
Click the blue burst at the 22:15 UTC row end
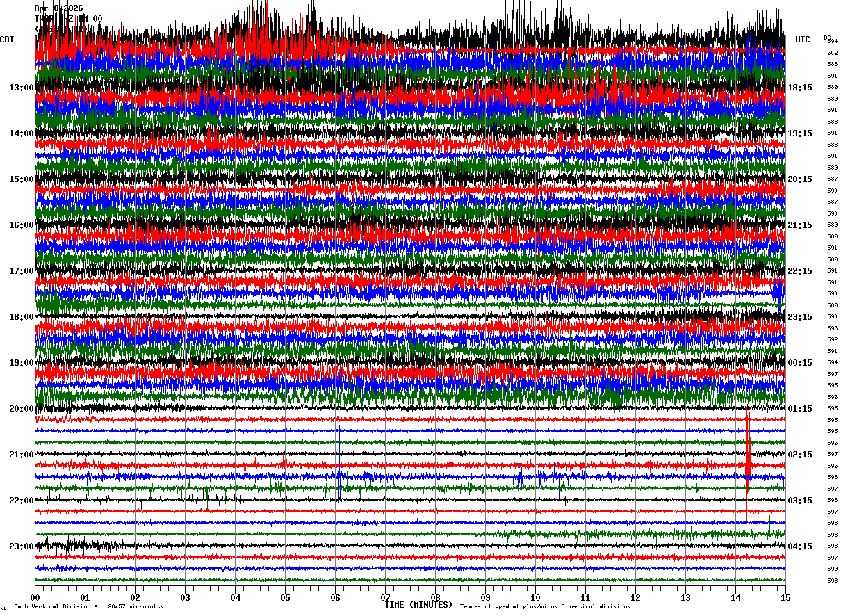click(778, 291)
